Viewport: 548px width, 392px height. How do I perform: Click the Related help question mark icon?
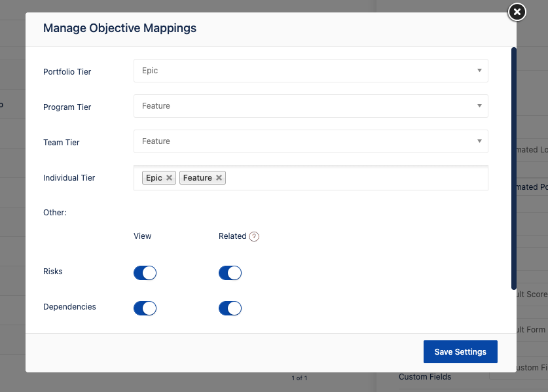[x=254, y=237]
